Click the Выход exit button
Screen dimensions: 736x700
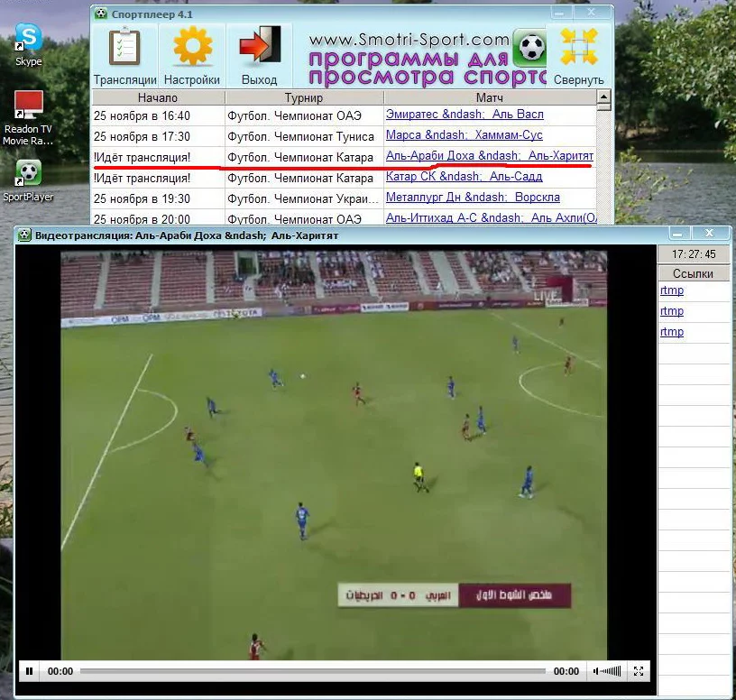click(x=259, y=56)
